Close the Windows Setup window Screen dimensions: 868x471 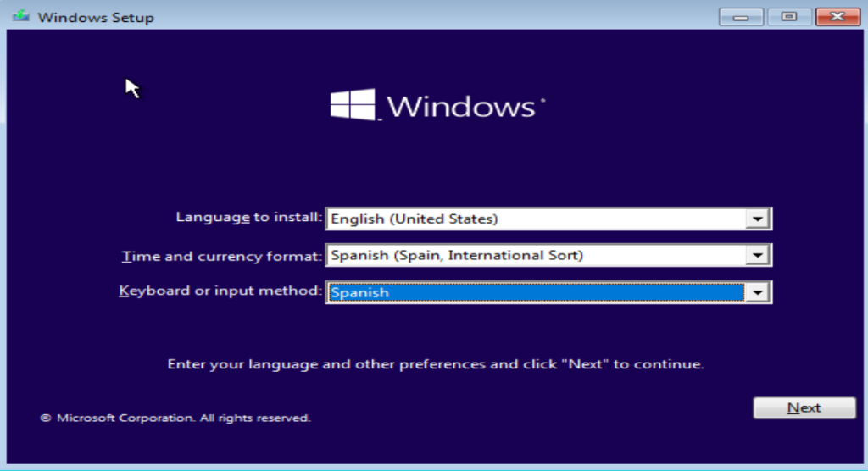(837, 17)
